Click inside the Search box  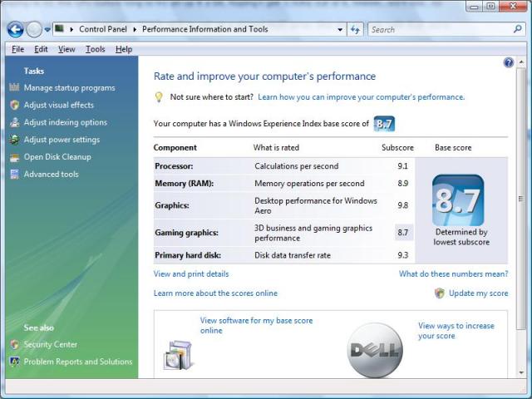[441, 30]
